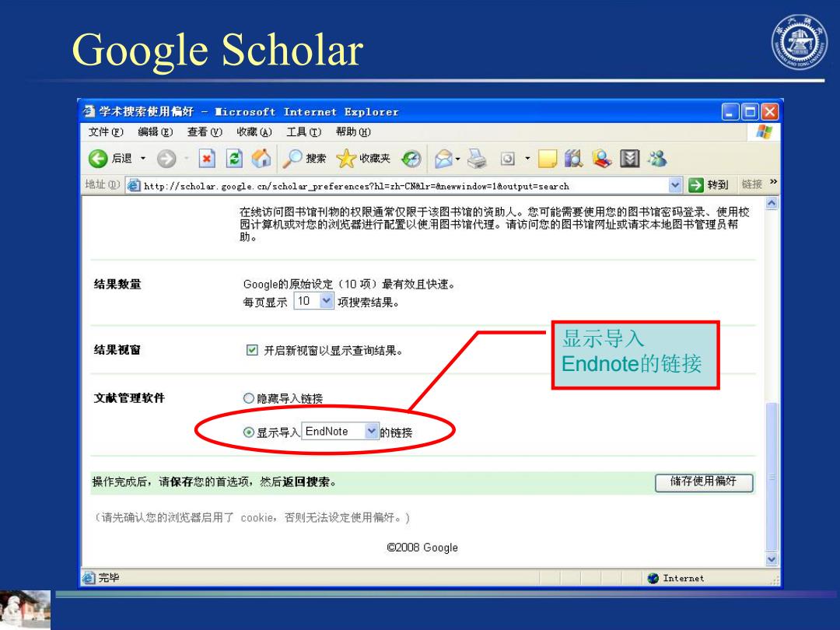Click the dark-square toolbar icon left of the Messenger people icon
The width and height of the screenshot is (840, 630).
(629, 159)
